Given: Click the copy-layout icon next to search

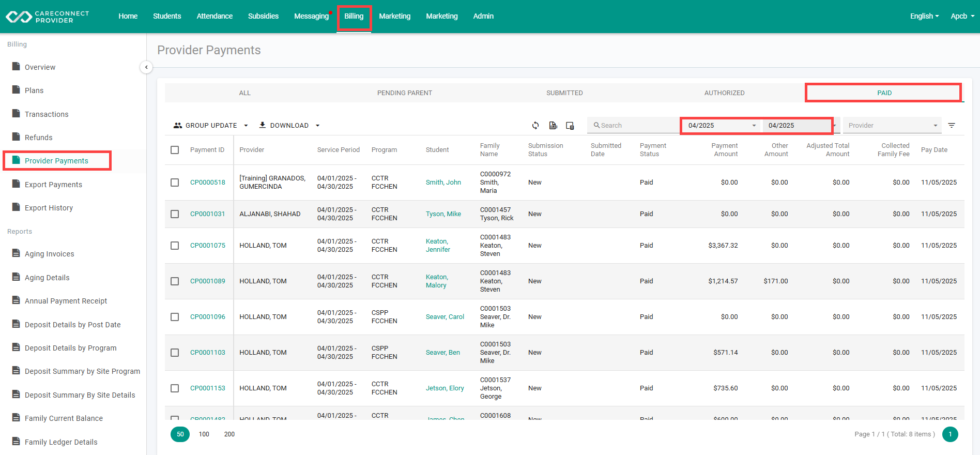Looking at the screenshot, I should pos(570,125).
